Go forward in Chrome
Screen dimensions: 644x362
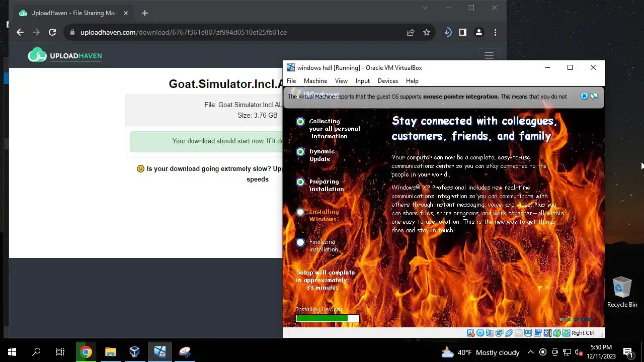36,32
